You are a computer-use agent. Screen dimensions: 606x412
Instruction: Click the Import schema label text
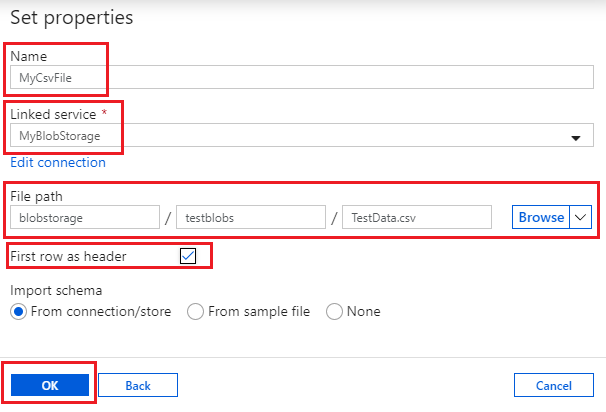[55, 290]
